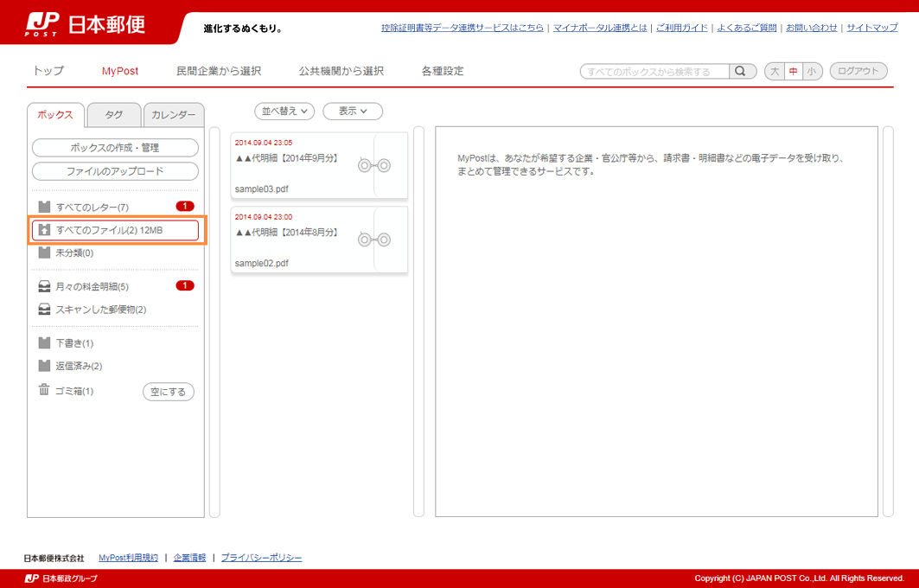Click ボックスの作成・管理 button

tap(115, 148)
